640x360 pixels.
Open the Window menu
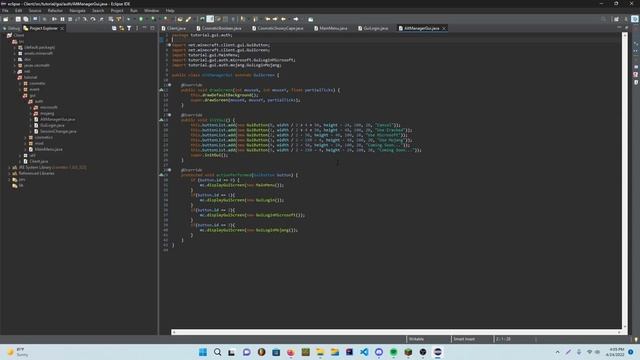pos(151,11)
